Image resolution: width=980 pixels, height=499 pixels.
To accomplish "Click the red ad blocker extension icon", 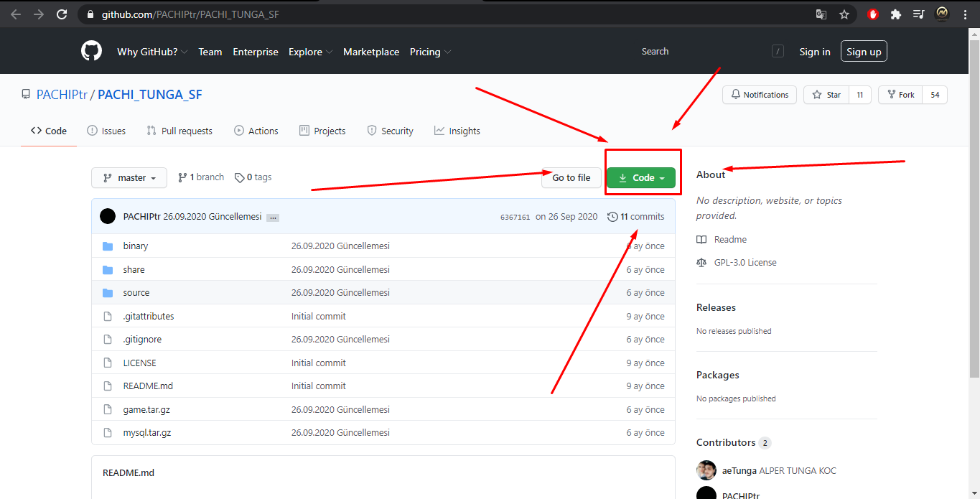I will pyautogui.click(x=873, y=14).
